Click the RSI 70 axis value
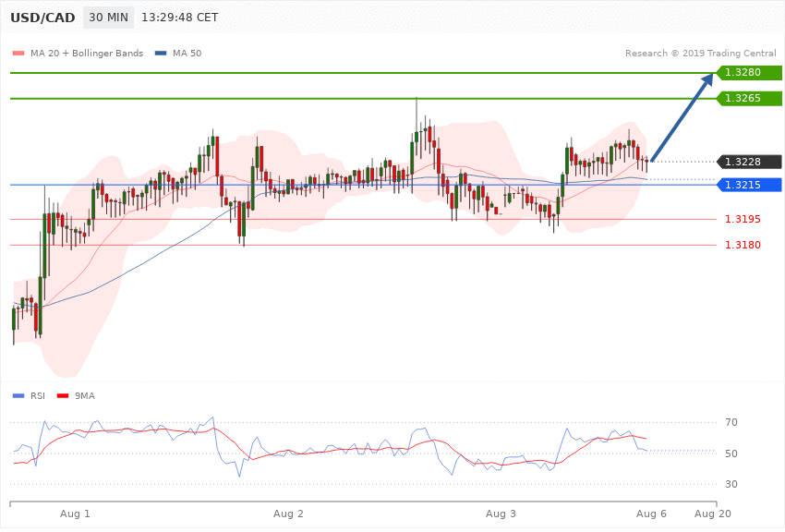785x532 pixels. click(731, 422)
